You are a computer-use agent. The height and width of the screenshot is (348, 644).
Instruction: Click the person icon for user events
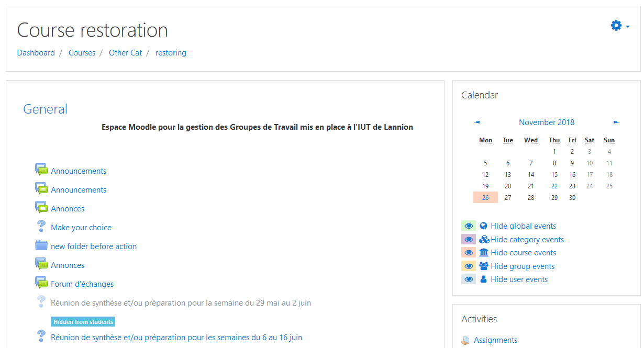coord(483,279)
